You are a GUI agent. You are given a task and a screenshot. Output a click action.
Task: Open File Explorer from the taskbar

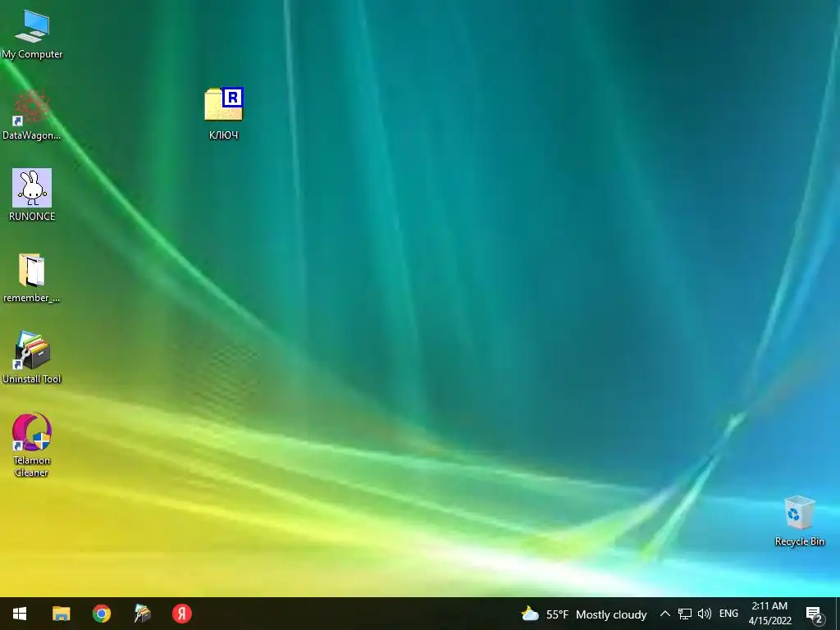click(61, 614)
